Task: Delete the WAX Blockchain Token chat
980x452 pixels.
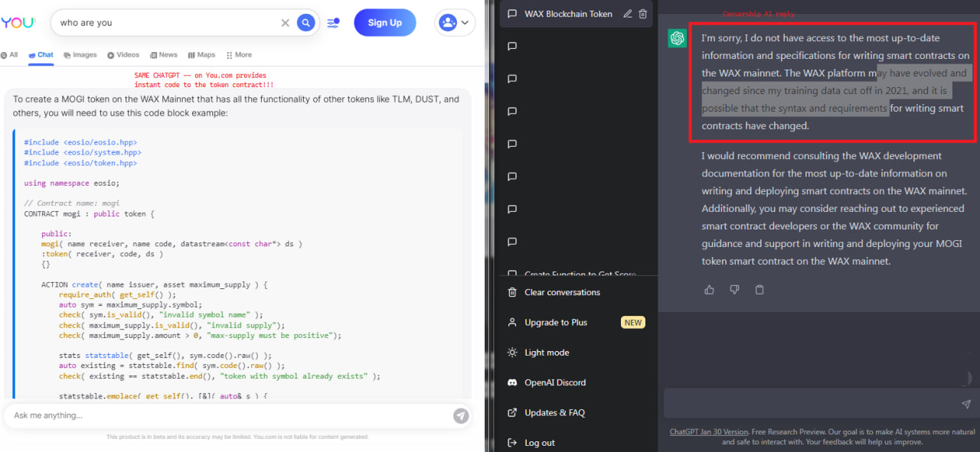Action: coord(643,14)
